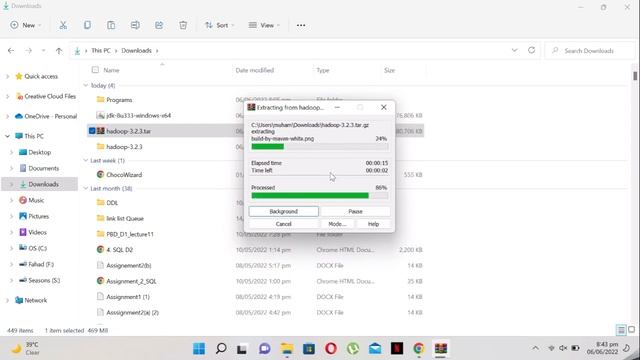640x360 pixels.
Task: Select the ChocoWizard file
Action: click(x=124, y=175)
